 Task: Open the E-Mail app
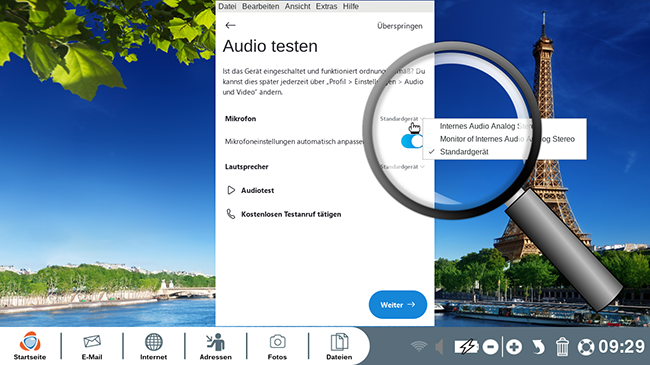click(92, 346)
